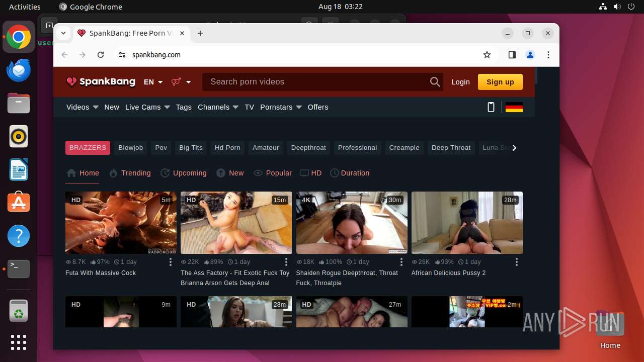Select the German flag country icon
Image resolution: width=644 pixels, height=362 pixels.
click(514, 107)
